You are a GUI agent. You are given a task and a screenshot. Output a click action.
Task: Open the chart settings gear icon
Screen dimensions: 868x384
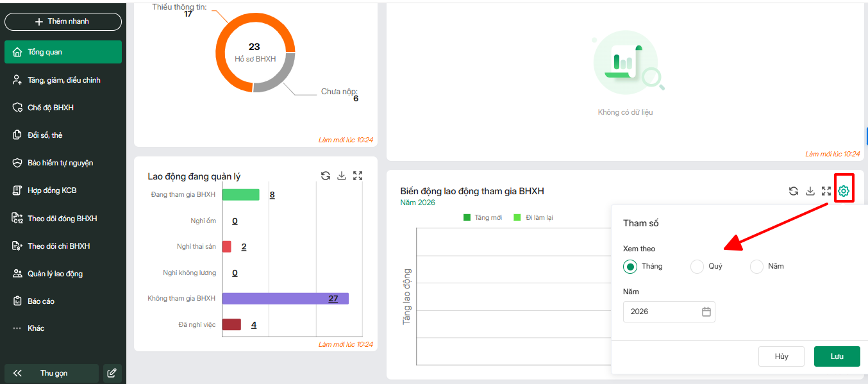coord(844,191)
